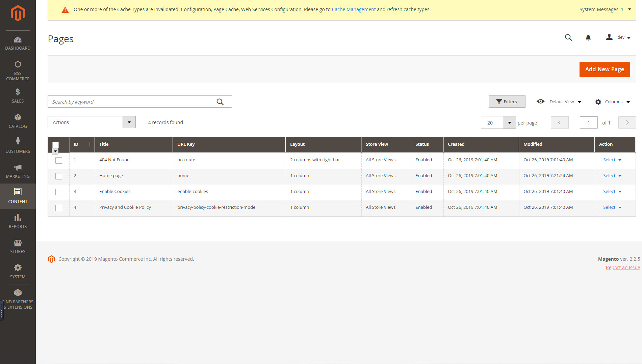
Task: Open the Stores sidebar menu
Action: (x=18, y=246)
